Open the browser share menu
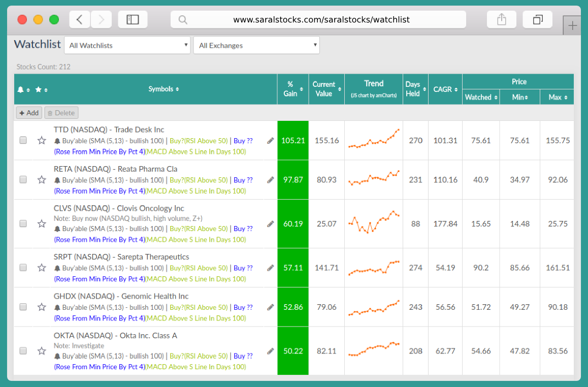This screenshot has width=588, height=387. [x=501, y=19]
